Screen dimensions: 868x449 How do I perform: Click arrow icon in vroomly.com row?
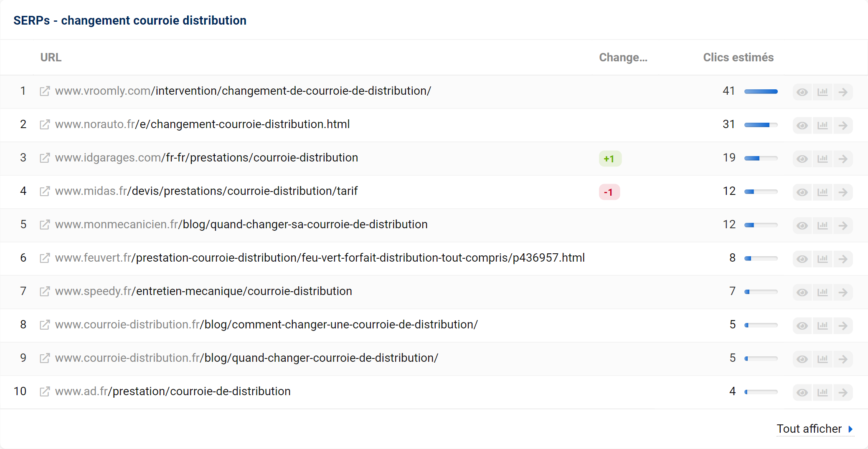pos(843,92)
